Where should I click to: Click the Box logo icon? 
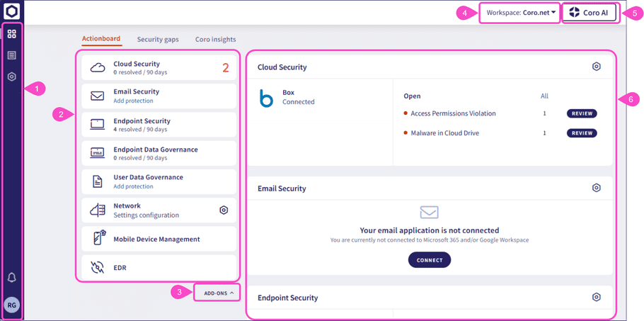click(267, 98)
